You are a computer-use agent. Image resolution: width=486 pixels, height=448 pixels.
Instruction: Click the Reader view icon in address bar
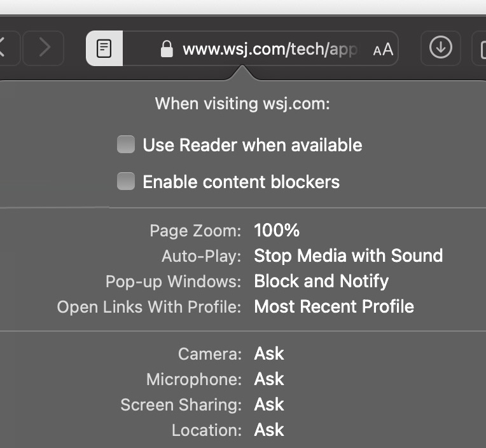point(104,48)
